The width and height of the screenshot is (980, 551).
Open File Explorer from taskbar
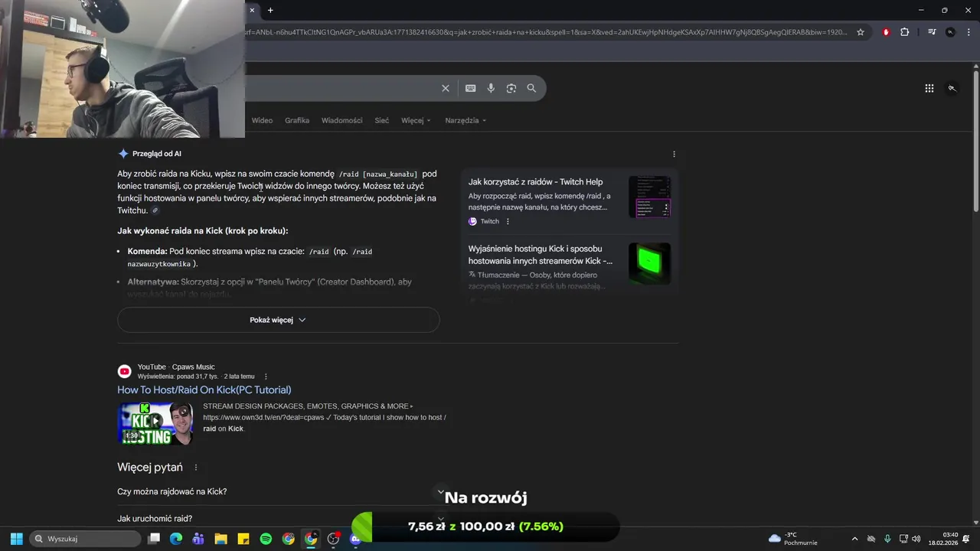[x=220, y=539]
